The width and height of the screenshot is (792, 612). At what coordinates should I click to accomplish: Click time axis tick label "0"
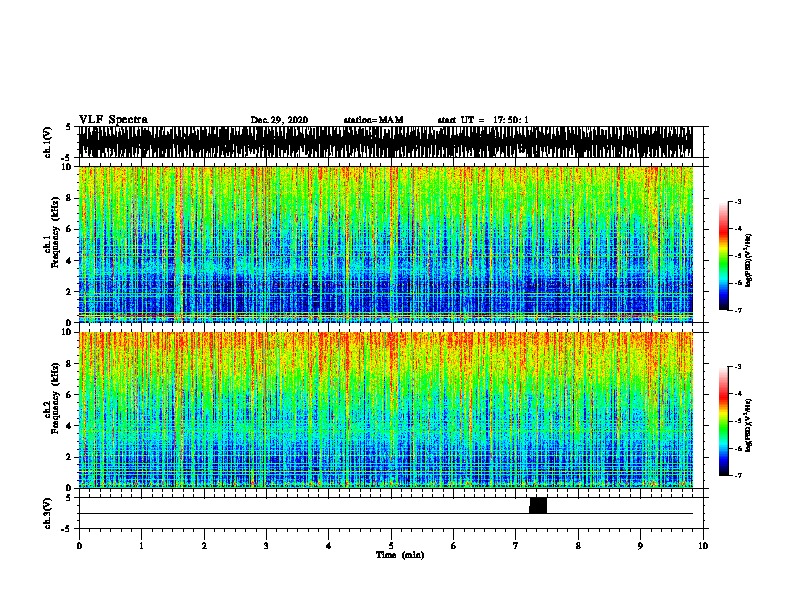click(79, 545)
